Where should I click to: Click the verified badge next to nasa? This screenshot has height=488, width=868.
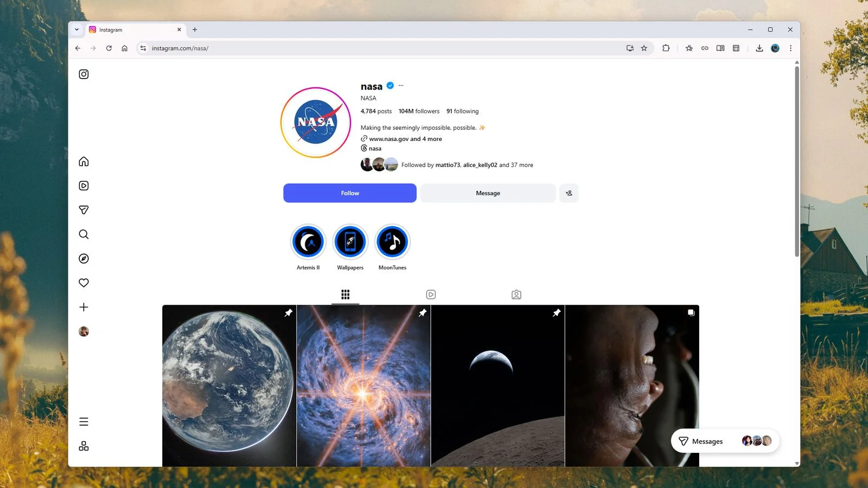point(390,86)
